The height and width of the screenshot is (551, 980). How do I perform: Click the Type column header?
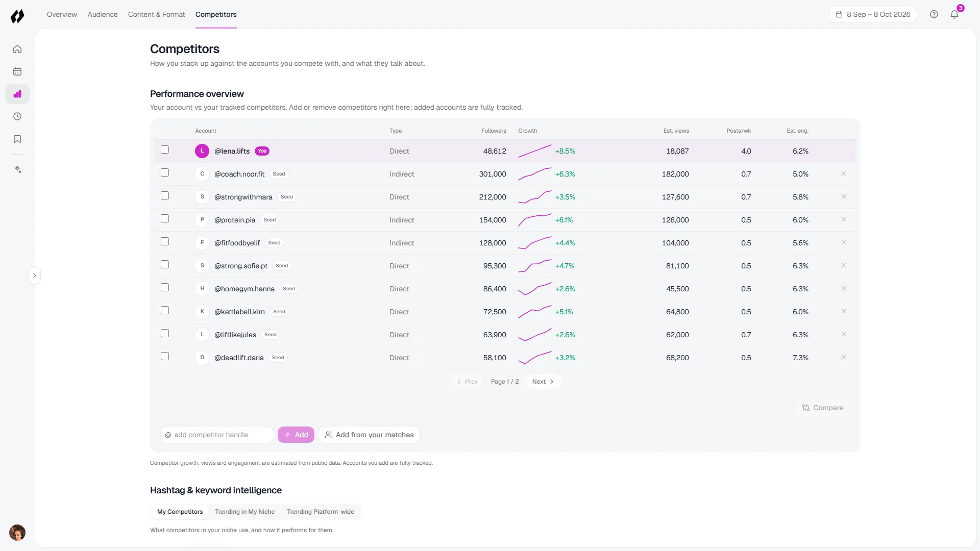coord(396,131)
